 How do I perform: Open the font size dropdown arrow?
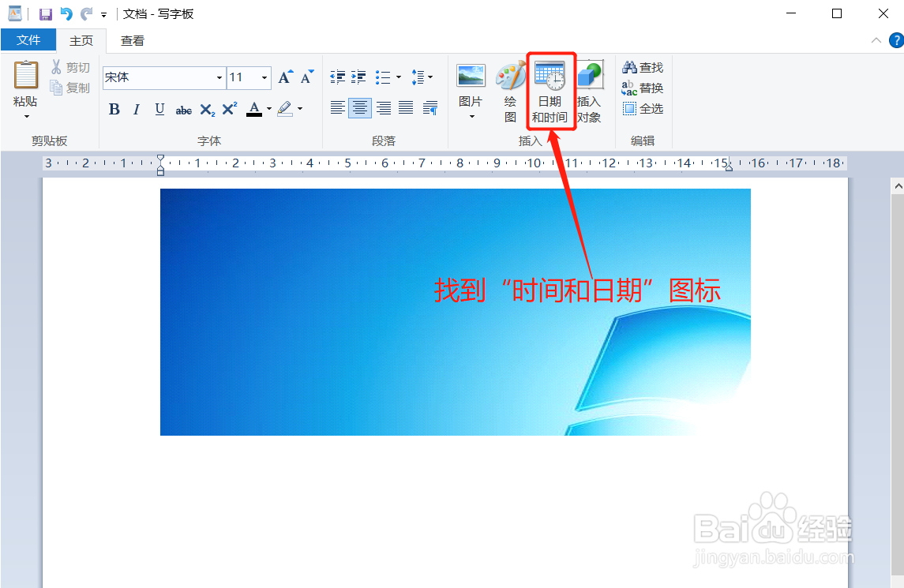pos(264,78)
